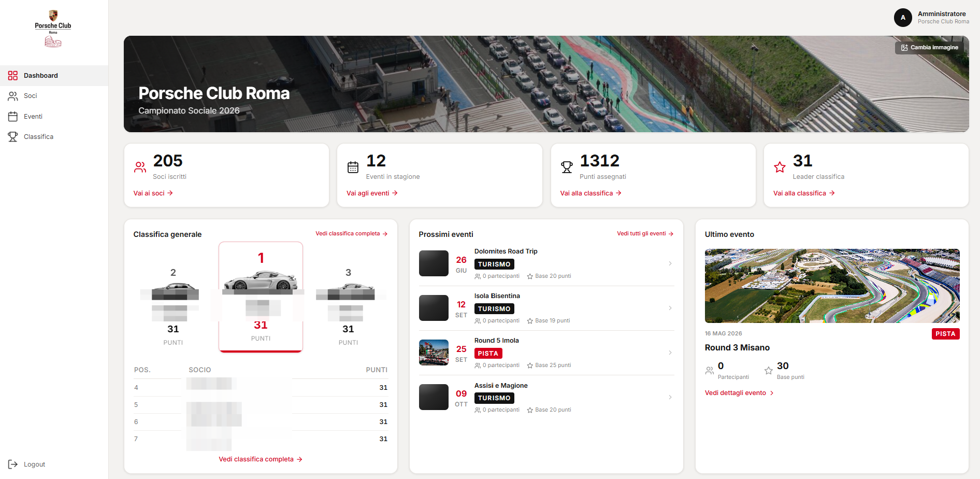The image size is (980, 479).
Task: Click the star icon beside Base 19 punti
Action: pyautogui.click(x=530, y=321)
